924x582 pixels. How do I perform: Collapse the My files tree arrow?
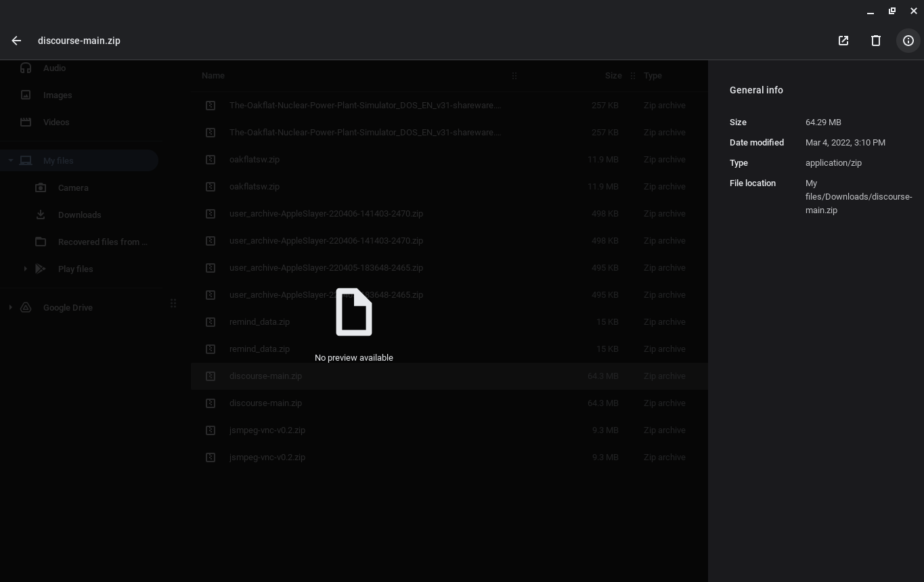click(x=11, y=160)
